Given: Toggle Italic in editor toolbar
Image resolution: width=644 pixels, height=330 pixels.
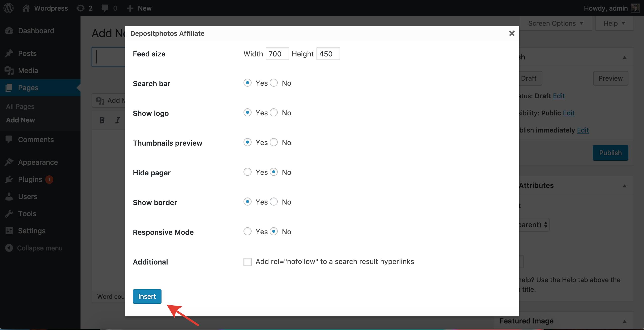Looking at the screenshot, I should [117, 120].
